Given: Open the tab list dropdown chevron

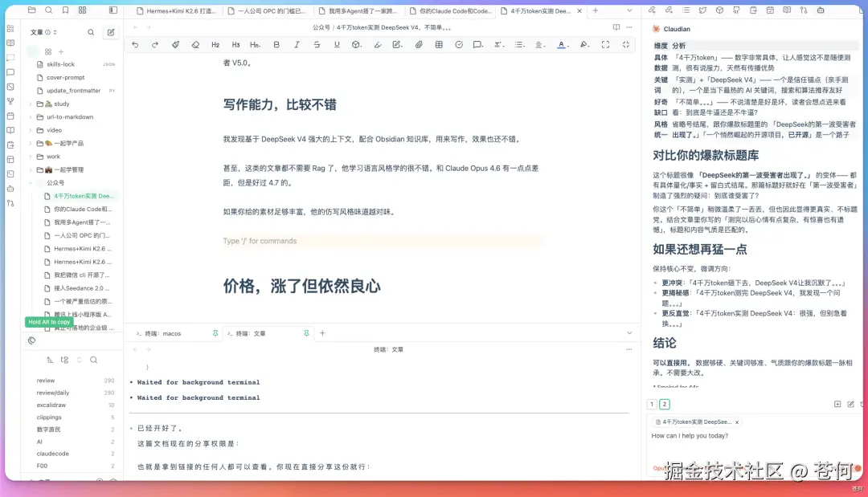Looking at the screenshot, I should coord(629,10).
